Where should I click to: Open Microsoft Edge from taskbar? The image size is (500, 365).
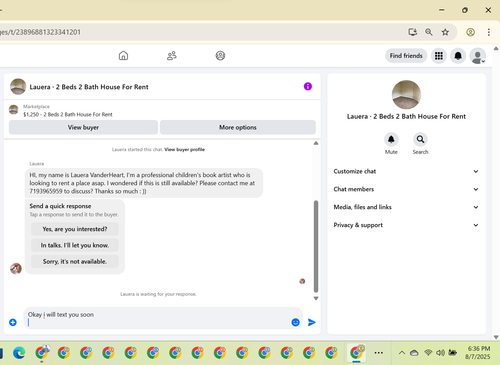click(19, 353)
